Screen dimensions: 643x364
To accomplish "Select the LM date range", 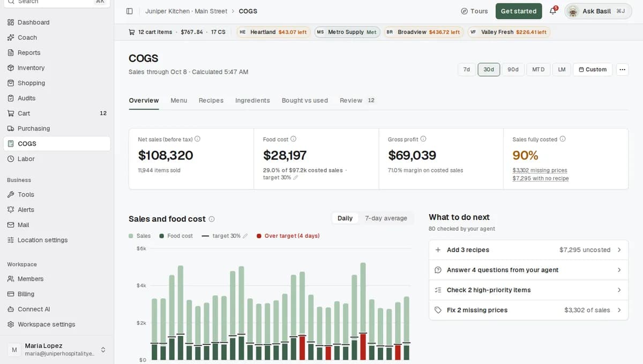I will click(562, 70).
